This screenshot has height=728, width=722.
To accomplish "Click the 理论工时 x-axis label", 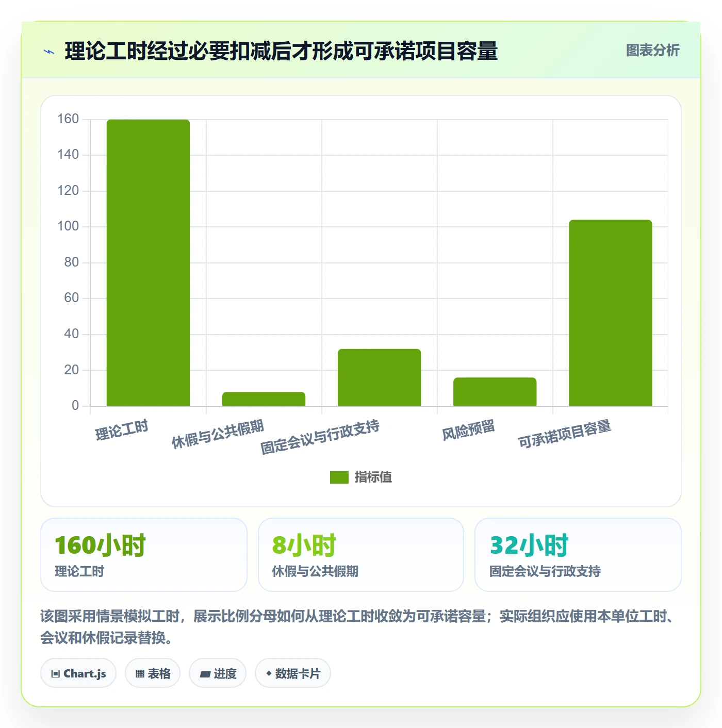I will pos(122,430).
